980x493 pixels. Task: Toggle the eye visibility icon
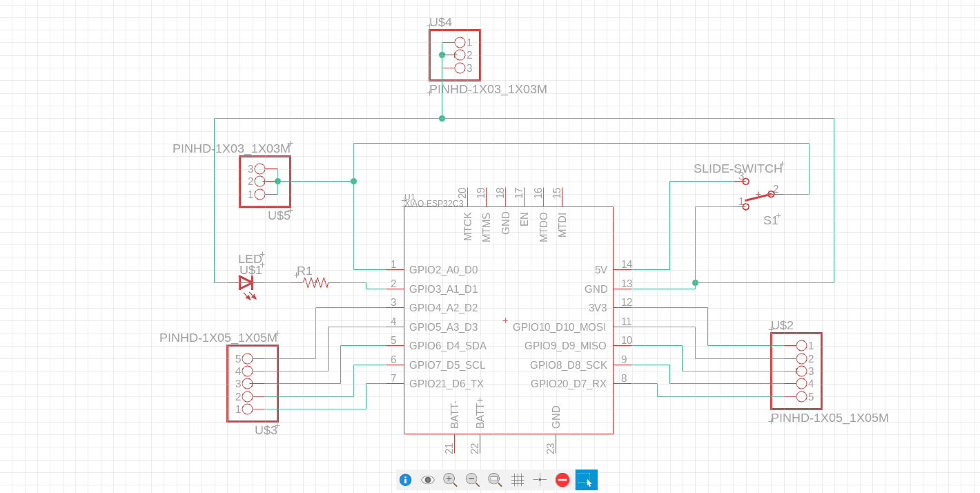click(x=427, y=480)
